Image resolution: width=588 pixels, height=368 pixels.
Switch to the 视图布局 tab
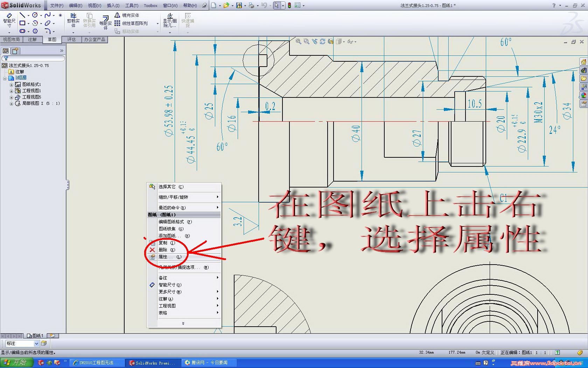click(x=12, y=40)
